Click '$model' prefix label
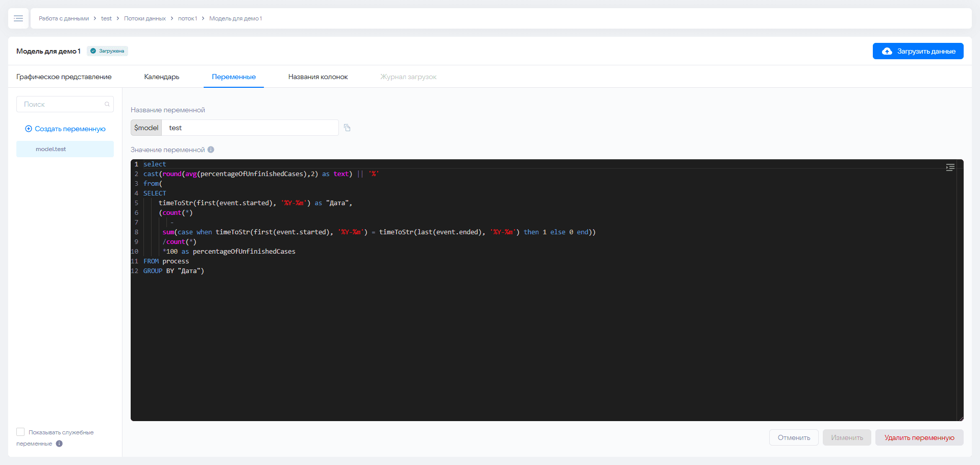Image resolution: width=980 pixels, height=465 pixels. click(146, 128)
